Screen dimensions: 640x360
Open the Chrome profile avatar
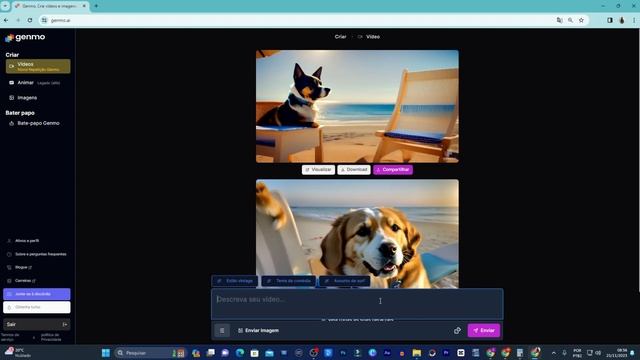tap(622, 20)
